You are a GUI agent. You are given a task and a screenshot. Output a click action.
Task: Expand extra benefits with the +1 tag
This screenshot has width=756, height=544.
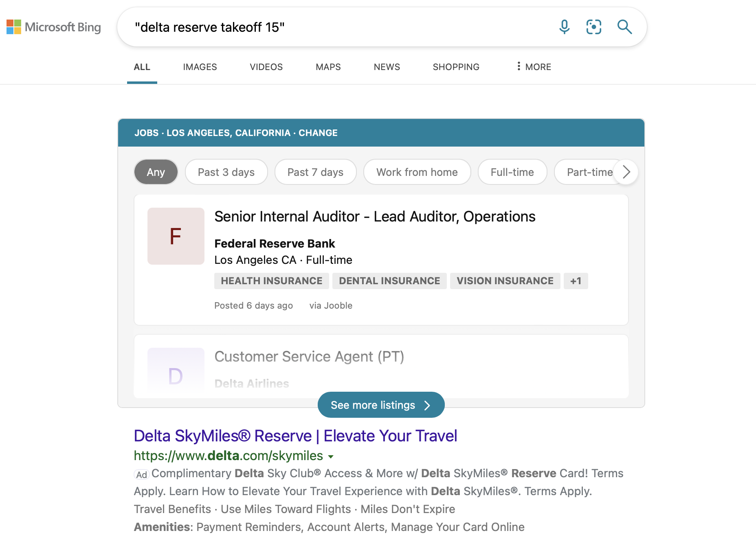[x=576, y=281]
